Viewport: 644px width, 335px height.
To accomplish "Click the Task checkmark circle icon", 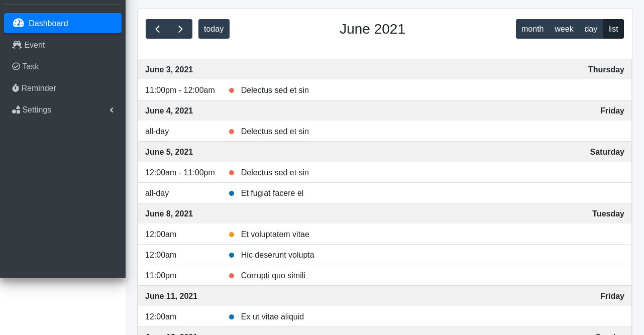I will tap(16, 66).
